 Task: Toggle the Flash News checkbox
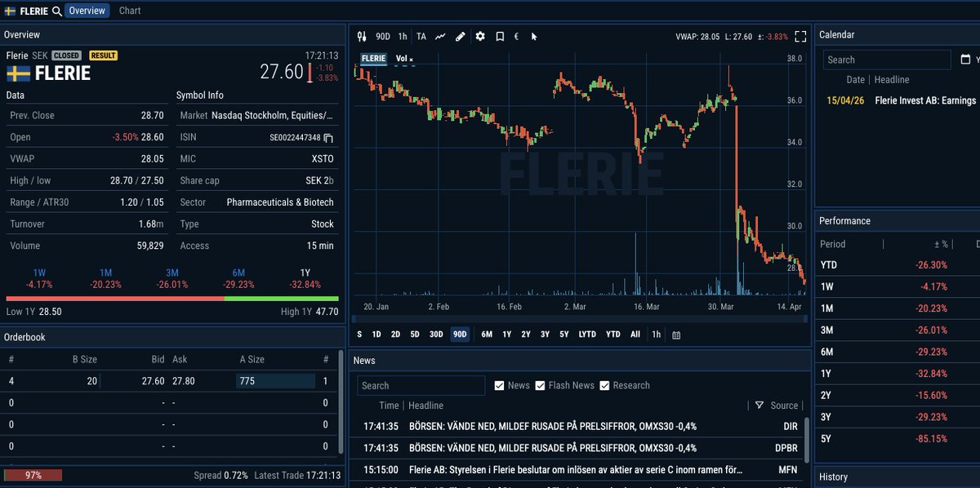pos(540,385)
